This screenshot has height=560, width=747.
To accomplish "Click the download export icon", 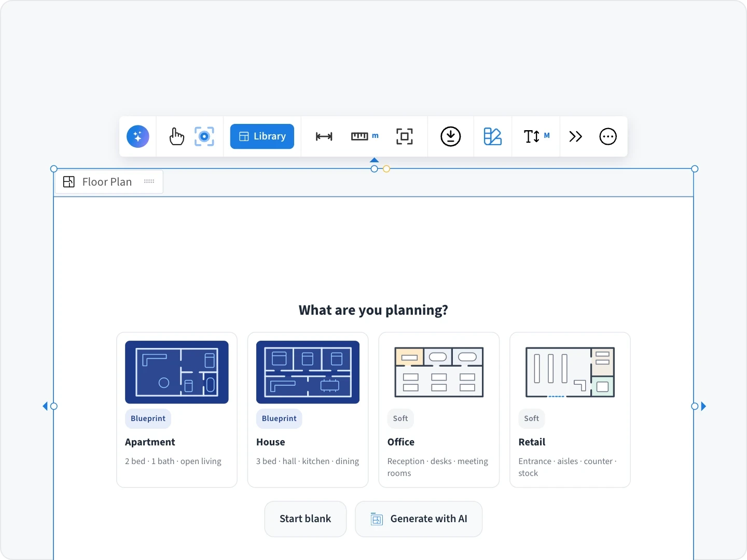I will tap(451, 136).
